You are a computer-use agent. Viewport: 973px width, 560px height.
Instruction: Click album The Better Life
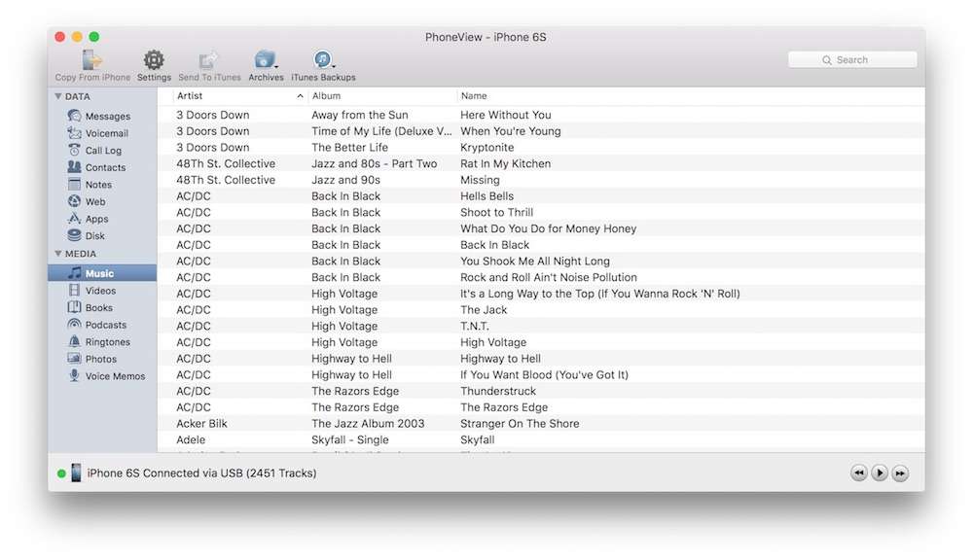(349, 147)
